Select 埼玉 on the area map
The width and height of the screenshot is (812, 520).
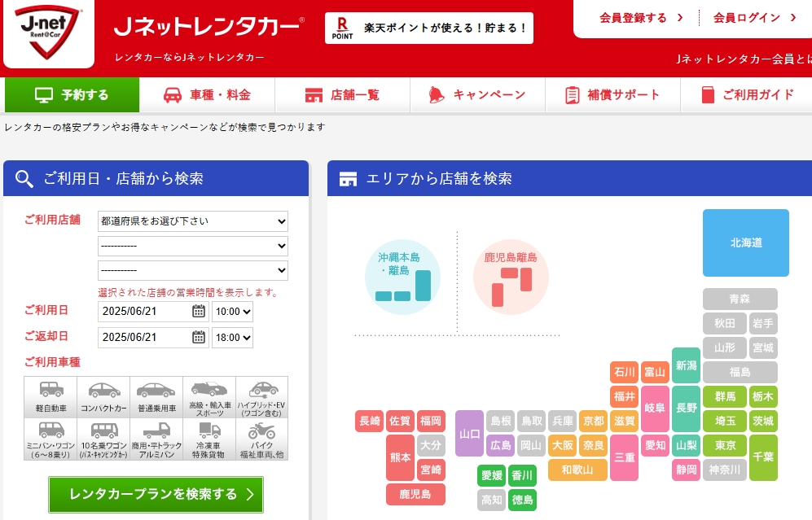tap(725, 421)
